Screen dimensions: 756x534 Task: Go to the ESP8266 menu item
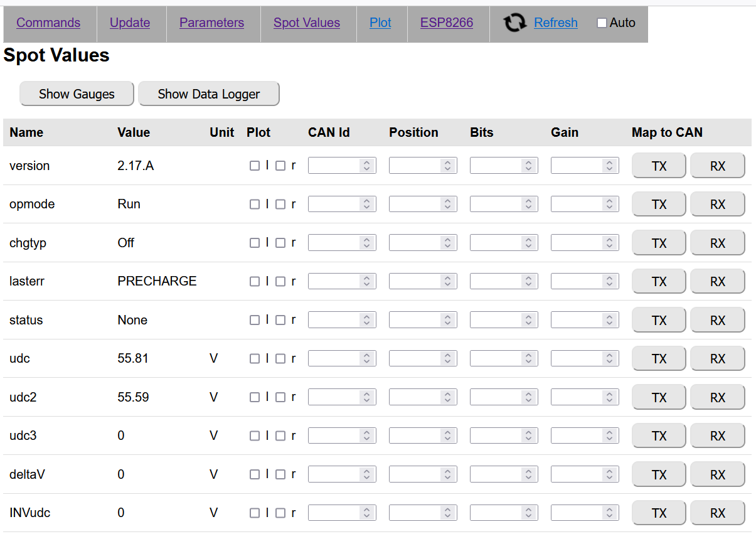447,23
